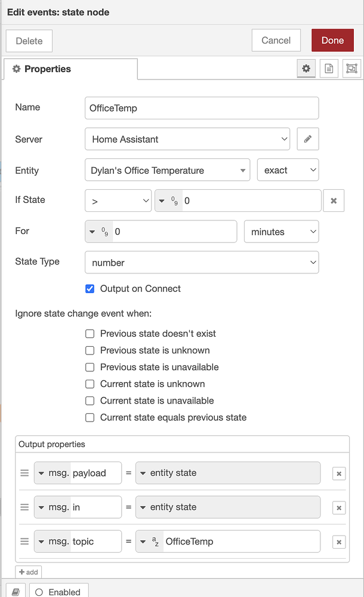Open the Server dropdown showing Home Assistant
This screenshot has height=597, width=364.
click(x=187, y=139)
